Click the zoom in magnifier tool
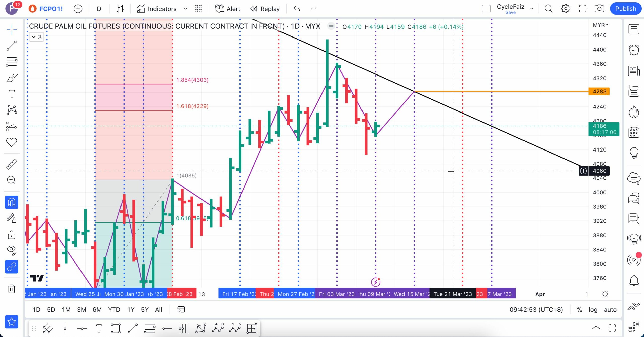Image resolution: width=644 pixels, height=337 pixels. (x=12, y=180)
